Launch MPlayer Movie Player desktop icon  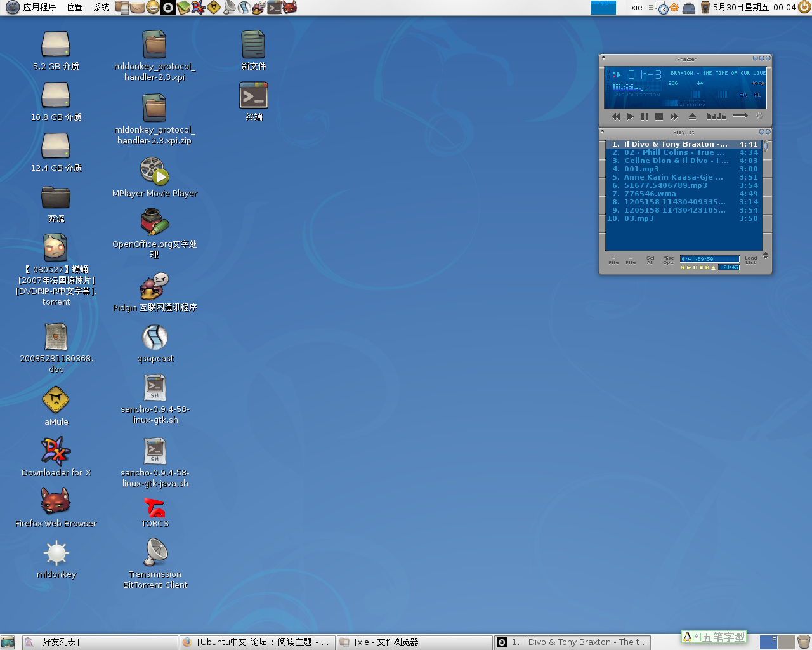(155, 171)
